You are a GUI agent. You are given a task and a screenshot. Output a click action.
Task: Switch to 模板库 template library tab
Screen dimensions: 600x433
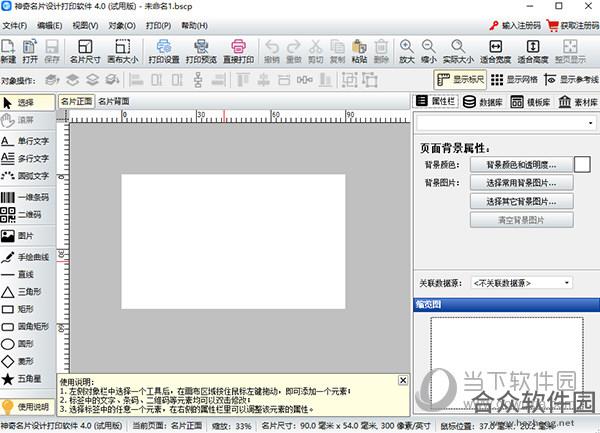(531, 102)
